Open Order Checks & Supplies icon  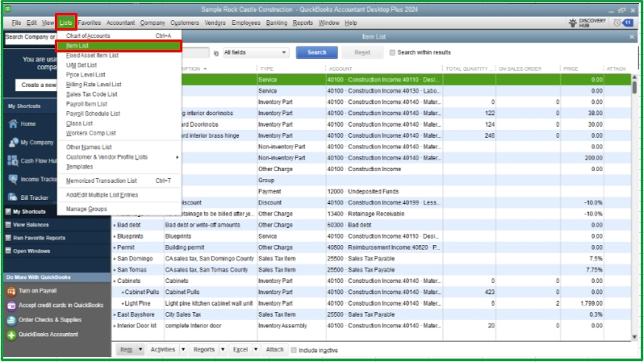coord(11,319)
